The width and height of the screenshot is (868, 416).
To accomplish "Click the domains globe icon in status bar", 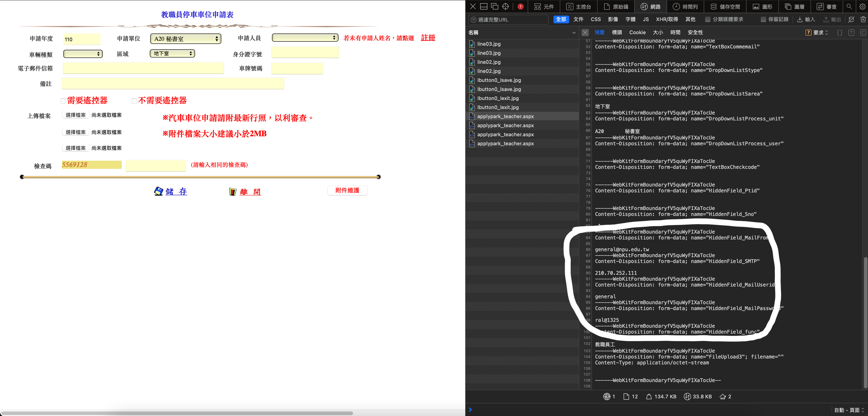I will (x=606, y=397).
